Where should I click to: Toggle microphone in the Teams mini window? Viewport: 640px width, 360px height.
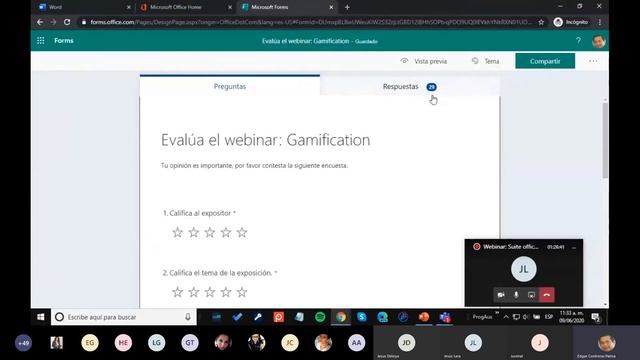pos(516,295)
